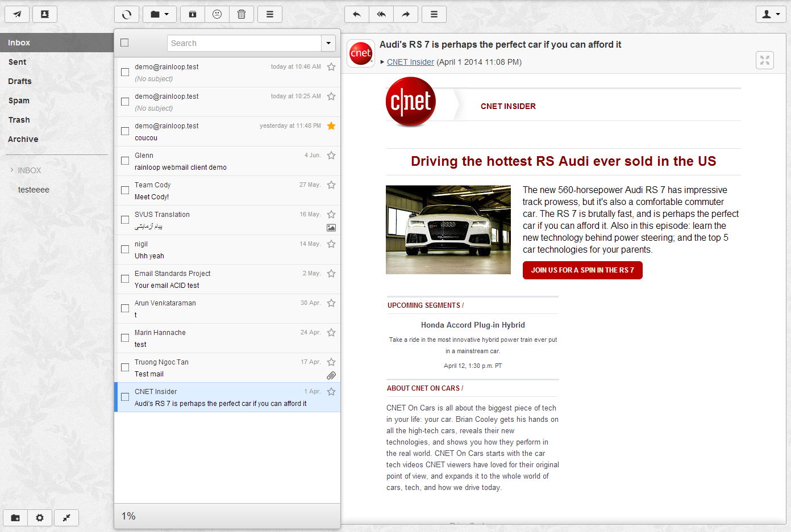The height and width of the screenshot is (532, 791).
Task: Star the Team Cody message
Action: (331, 185)
